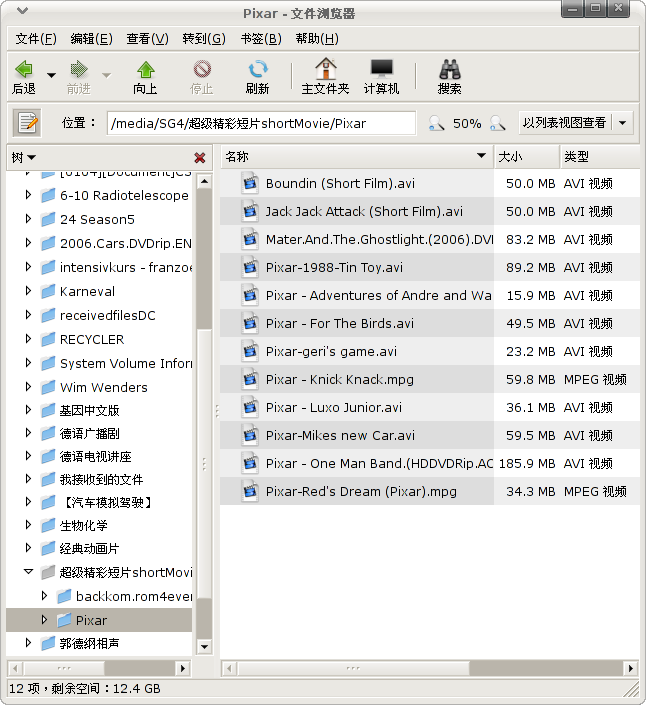Click MPEG type cell of Knick Knack

click(x=595, y=379)
